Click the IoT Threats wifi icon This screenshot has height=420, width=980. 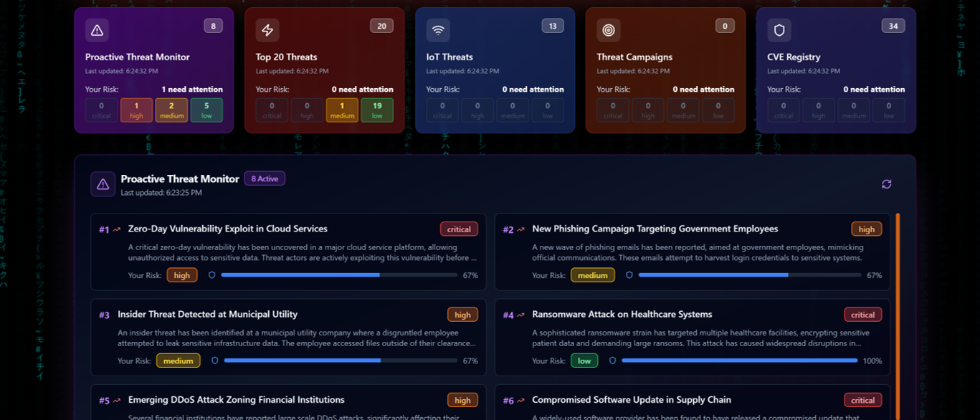tap(438, 30)
